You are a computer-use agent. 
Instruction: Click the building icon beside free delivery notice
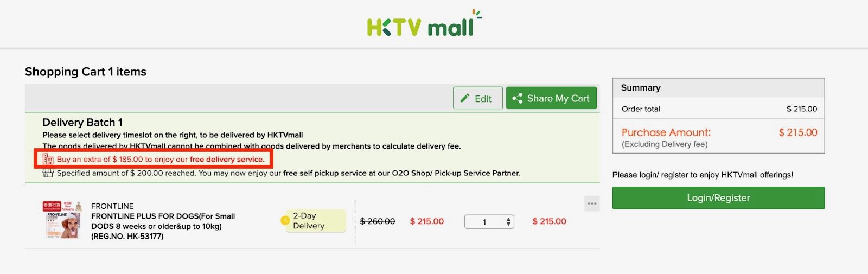(x=48, y=160)
